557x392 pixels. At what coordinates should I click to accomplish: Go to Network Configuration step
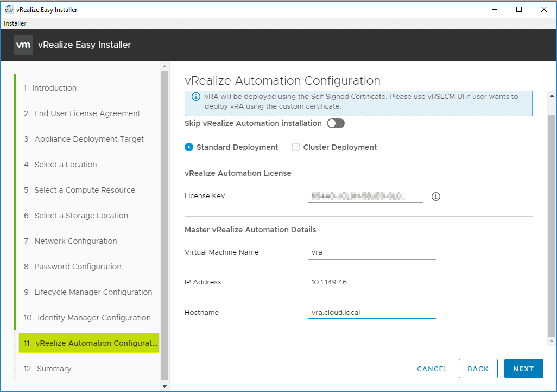point(75,241)
